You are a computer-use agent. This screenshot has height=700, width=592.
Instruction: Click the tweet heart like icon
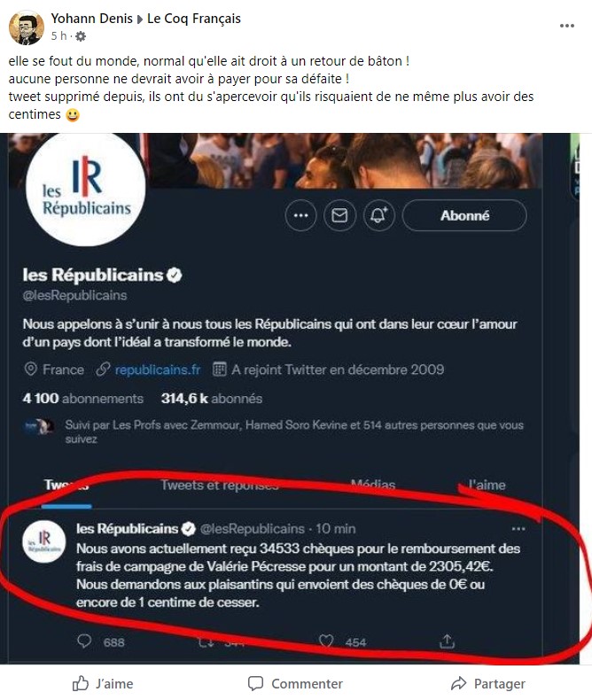tap(326, 642)
